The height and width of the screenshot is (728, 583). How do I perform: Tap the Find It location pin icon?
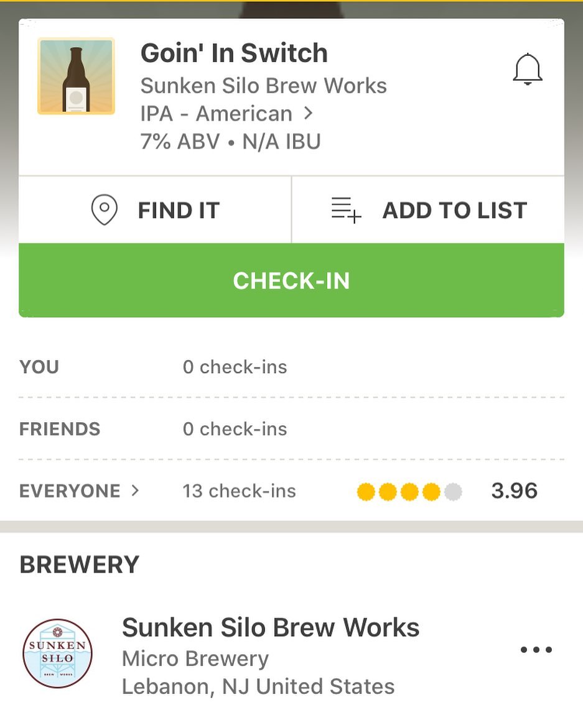pyautogui.click(x=104, y=210)
